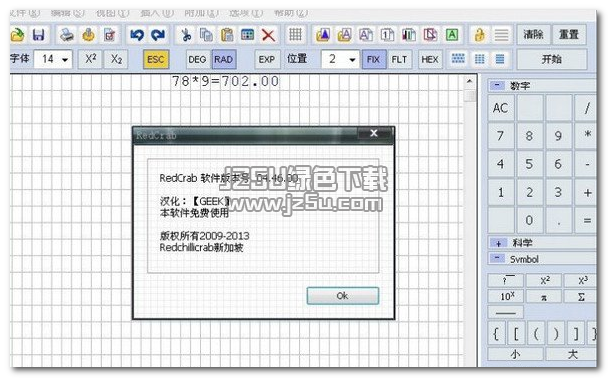The width and height of the screenshot is (608, 378).
Task: Switch angle mode to RAD
Action: (x=223, y=59)
